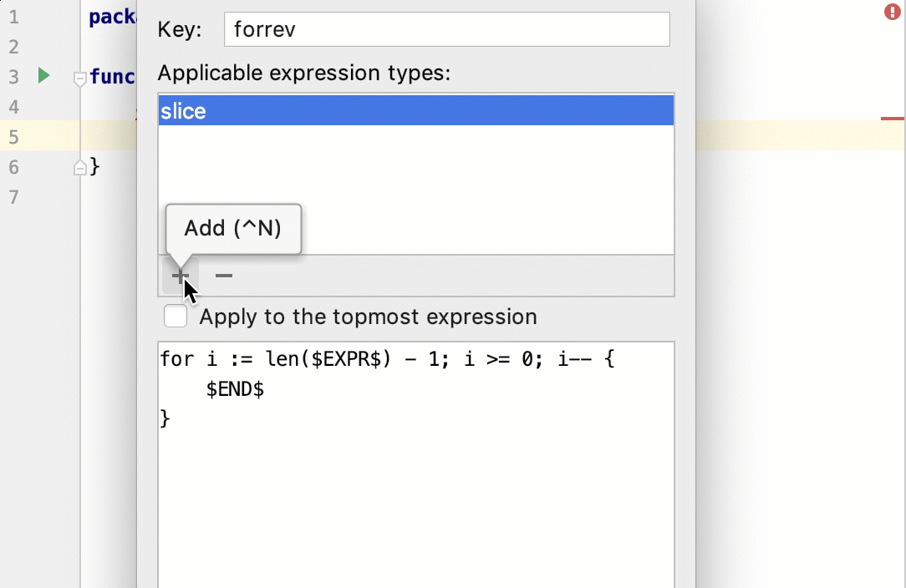Enable the Apply to the topmost expression checkbox
Image resolution: width=906 pixels, height=588 pixels.
tap(176, 317)
